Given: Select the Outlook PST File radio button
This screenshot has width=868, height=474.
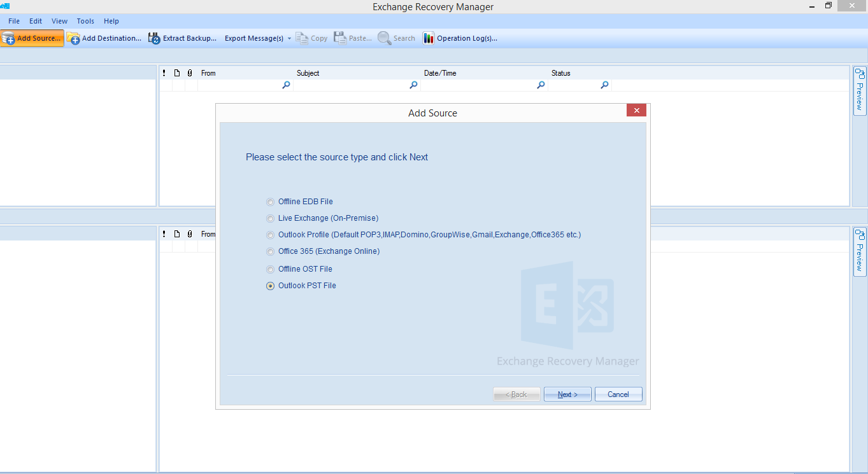Looking at the screenshot, I should 270,286.
